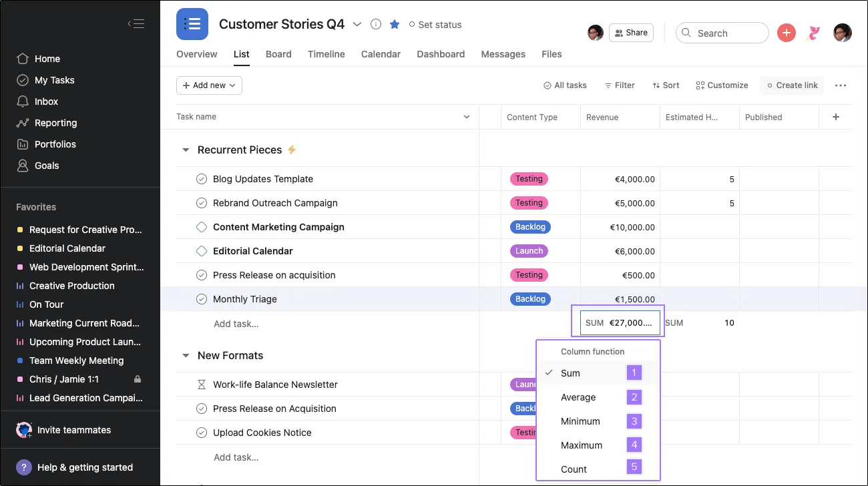868x486 pixels.
Task: Open Goals in the sidebar
Action: (x=46, y=166)
